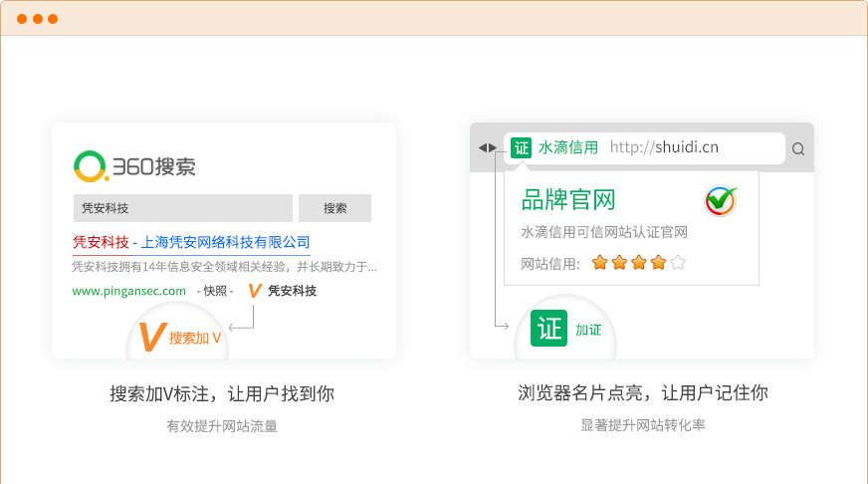Open the www.pingansec.com URL link

(x=129, y=291)
